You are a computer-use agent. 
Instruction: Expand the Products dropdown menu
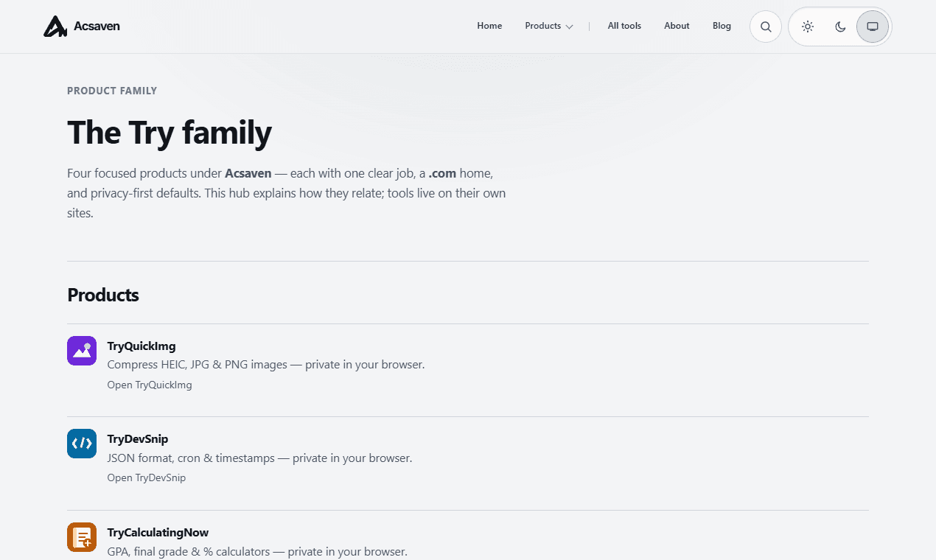tap(548, 26)
